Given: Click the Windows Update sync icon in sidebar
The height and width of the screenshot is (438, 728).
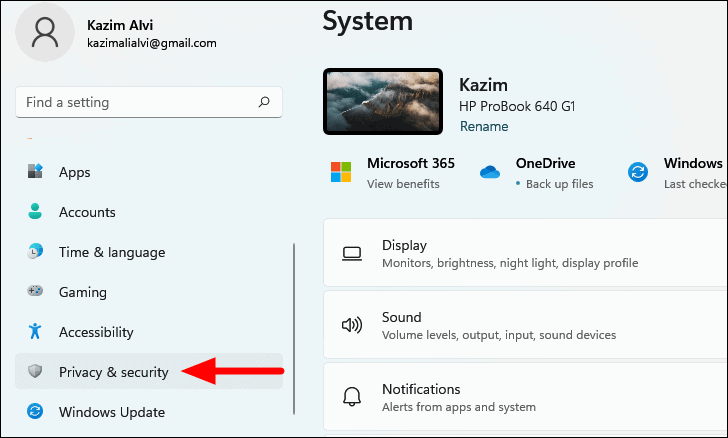Looking at the screenshot, I should click(x=35, y=411).
